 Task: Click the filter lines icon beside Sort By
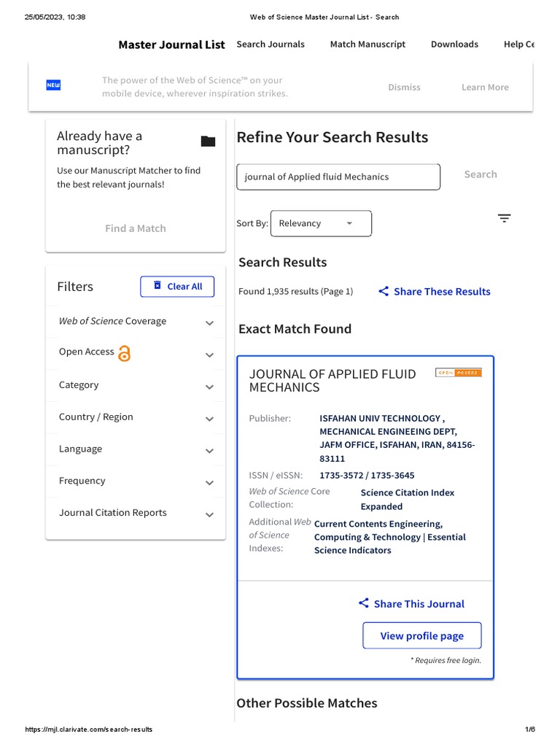(x=504, y=218)
